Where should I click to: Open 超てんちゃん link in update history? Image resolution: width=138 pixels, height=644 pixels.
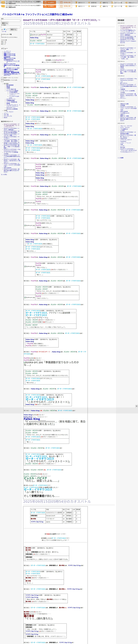click(x=124, y=83)
